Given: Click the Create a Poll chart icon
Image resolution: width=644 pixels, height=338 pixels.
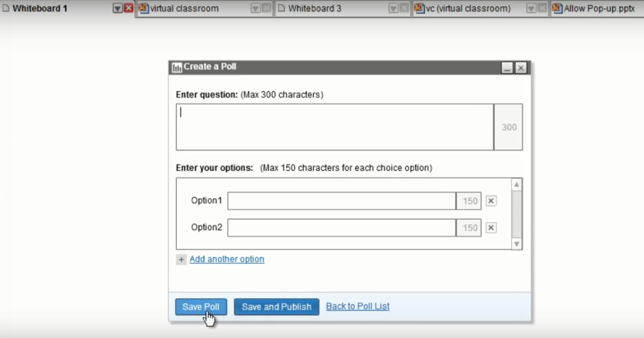Looking at the screenshot, I should click(177, 67).
